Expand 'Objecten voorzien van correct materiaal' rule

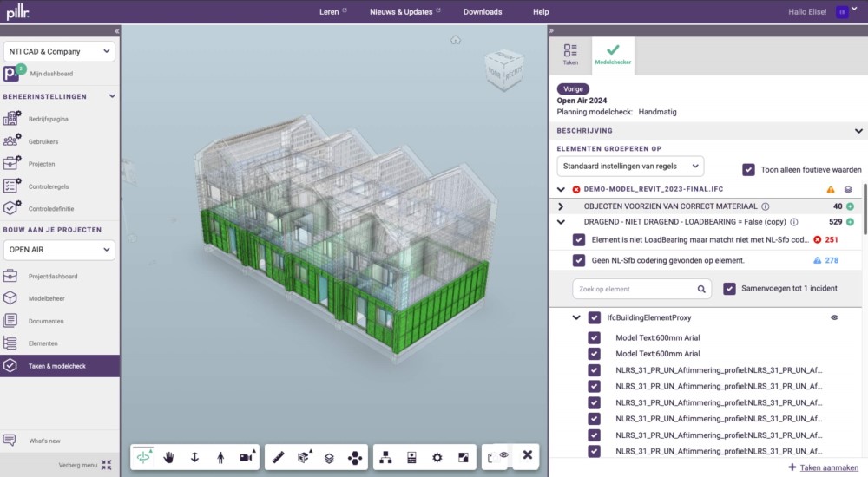562,206
